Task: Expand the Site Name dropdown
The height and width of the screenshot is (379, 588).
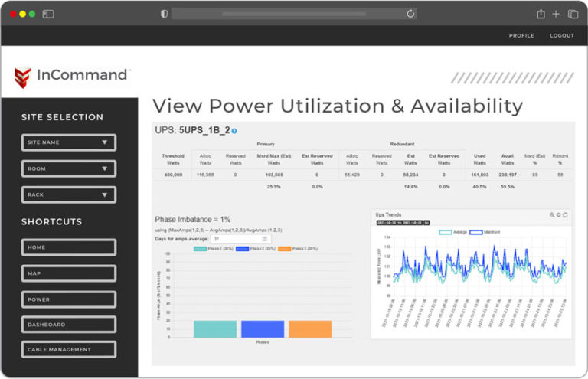Action: pyautogui.click(x=69, y=142)
